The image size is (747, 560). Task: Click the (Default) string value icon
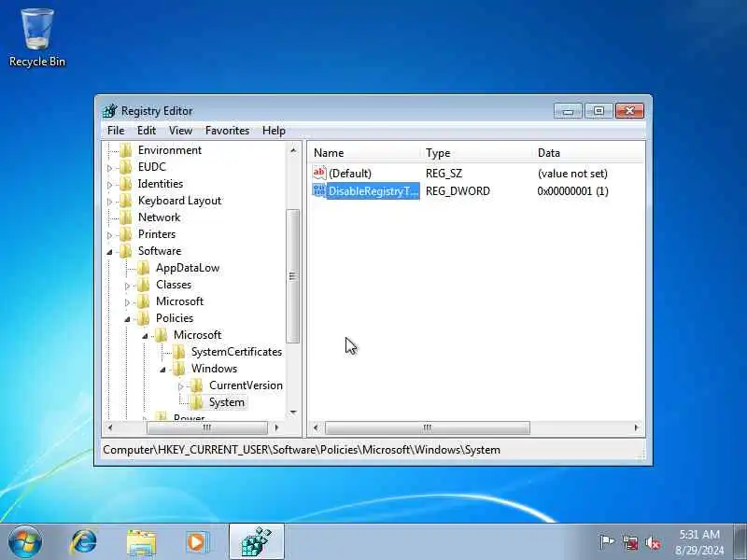(x=319, y=173)
